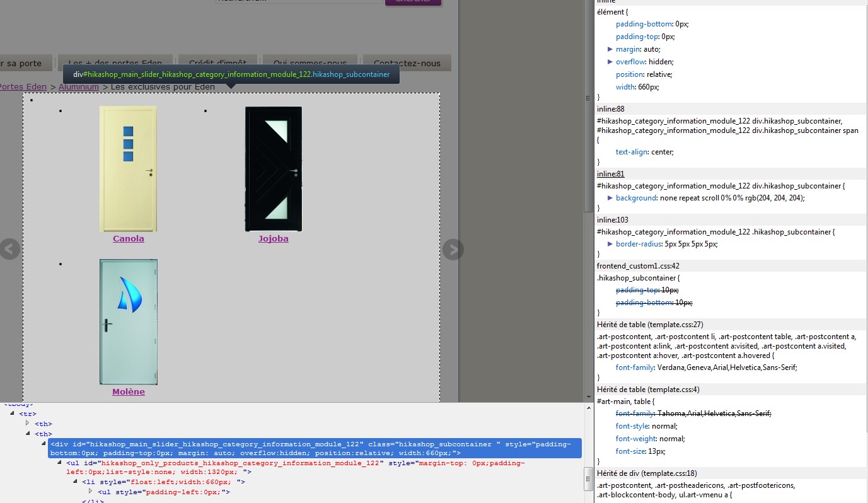Collapse the li float:left node
This screenshot has height=503, width=868.
[x=75, y=482]
